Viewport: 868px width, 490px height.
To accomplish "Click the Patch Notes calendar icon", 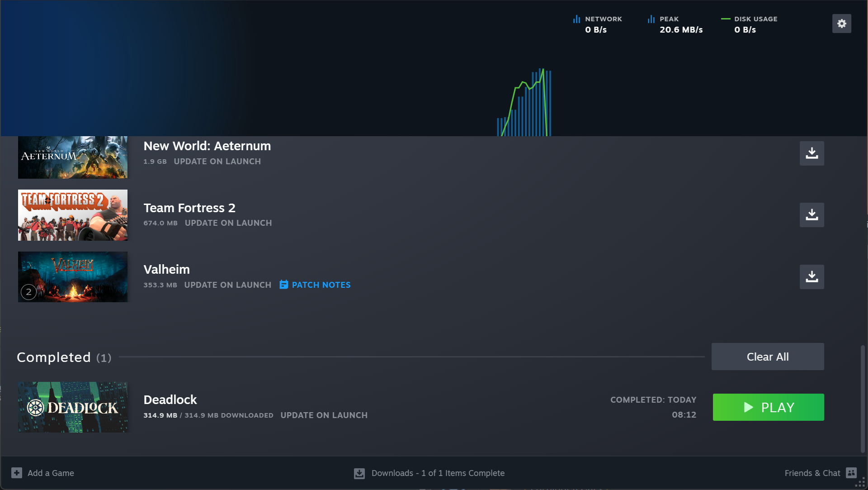I will (283, 285).
